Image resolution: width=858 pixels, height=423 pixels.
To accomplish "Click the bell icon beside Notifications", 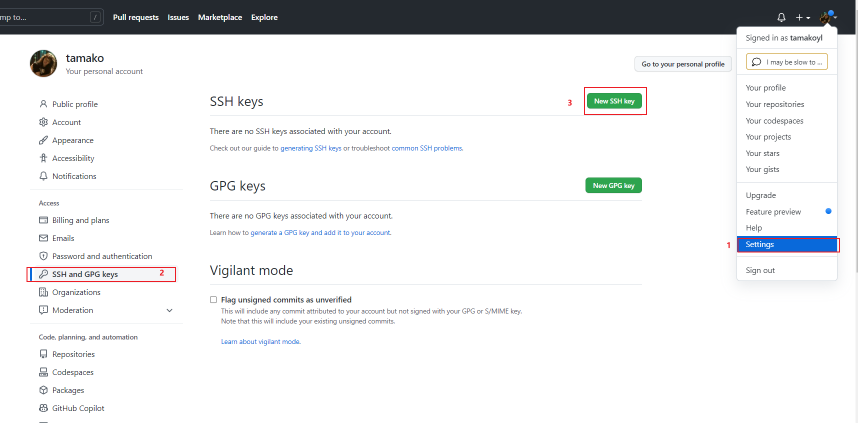I will [43, 176].
